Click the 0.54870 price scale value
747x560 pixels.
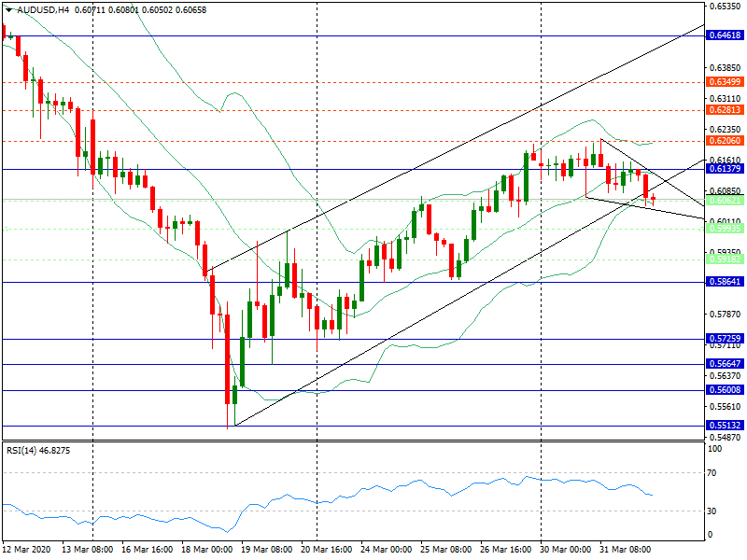726,437
